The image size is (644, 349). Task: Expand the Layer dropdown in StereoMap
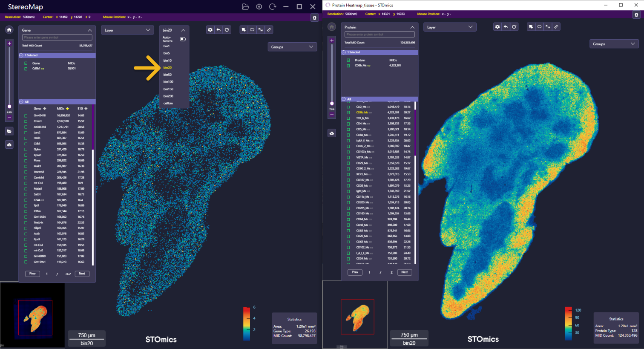coord(127,30)
